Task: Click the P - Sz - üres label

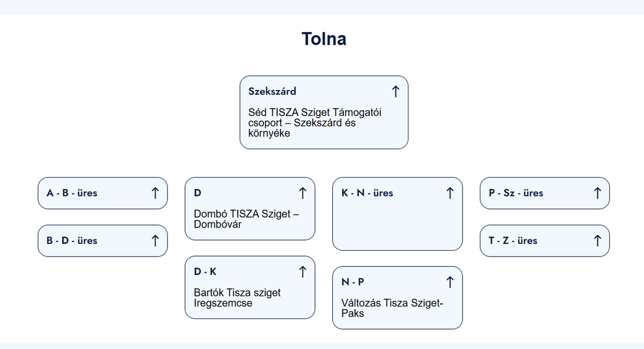Action: [516, 193]
